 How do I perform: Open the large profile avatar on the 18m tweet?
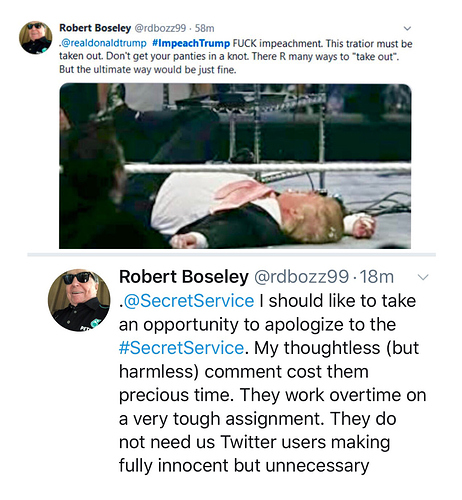79,300
